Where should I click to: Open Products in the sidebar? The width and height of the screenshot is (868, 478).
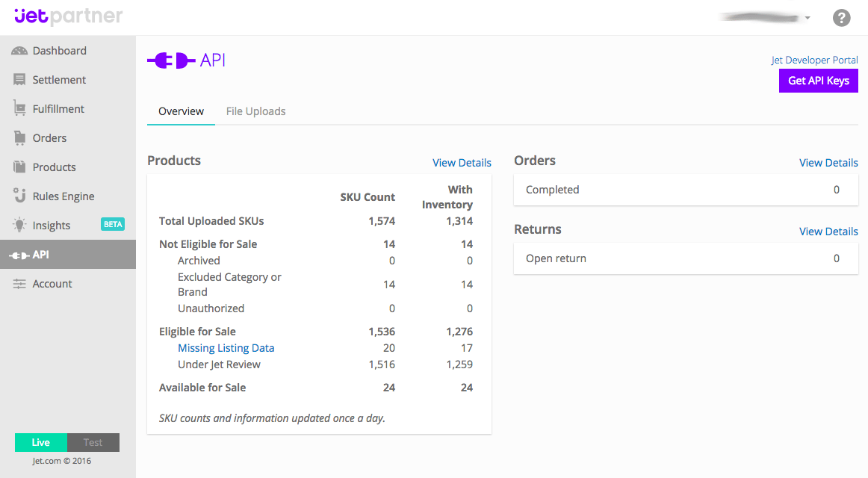click(x=55, y=167)
